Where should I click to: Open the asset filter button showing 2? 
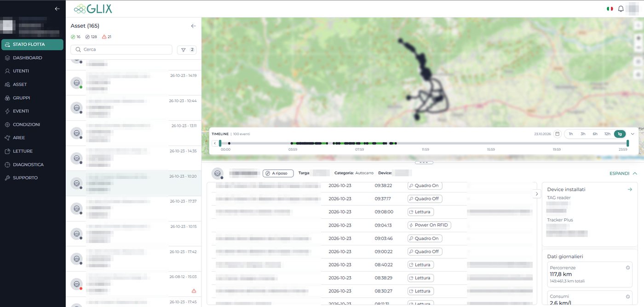coord(187,50)
